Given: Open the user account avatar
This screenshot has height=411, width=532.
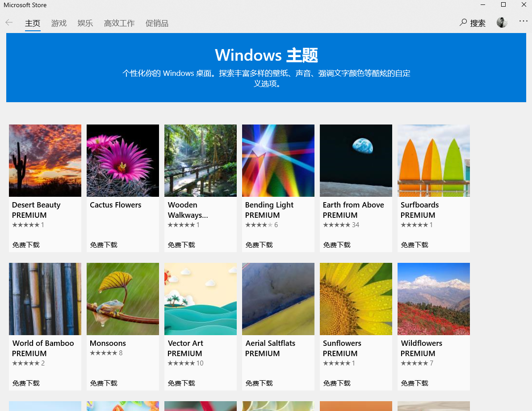Looking at the screenshot, I should point(502,23).
